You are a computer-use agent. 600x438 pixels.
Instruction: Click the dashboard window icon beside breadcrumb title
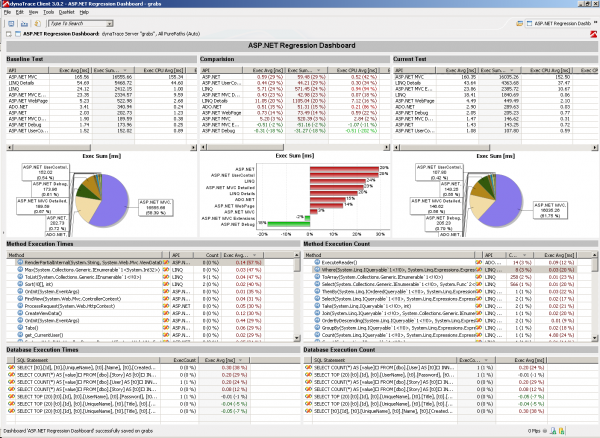click(18, 34)
